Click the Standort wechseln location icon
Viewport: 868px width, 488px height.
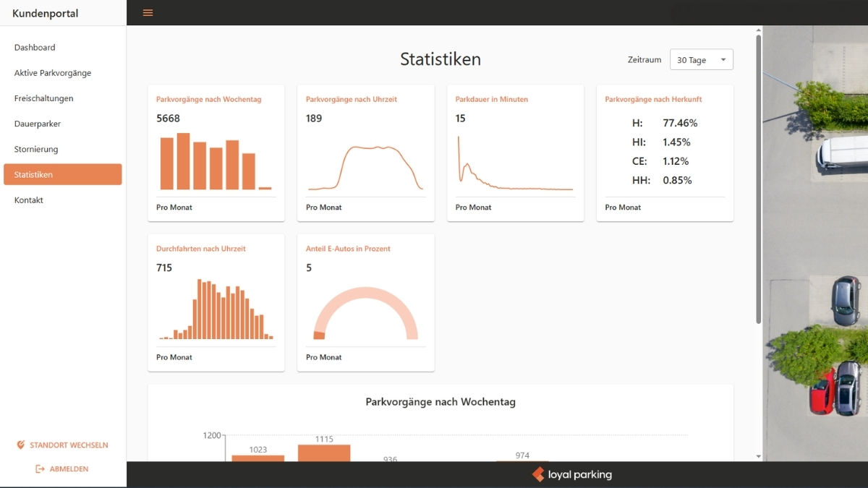(21, 445)
